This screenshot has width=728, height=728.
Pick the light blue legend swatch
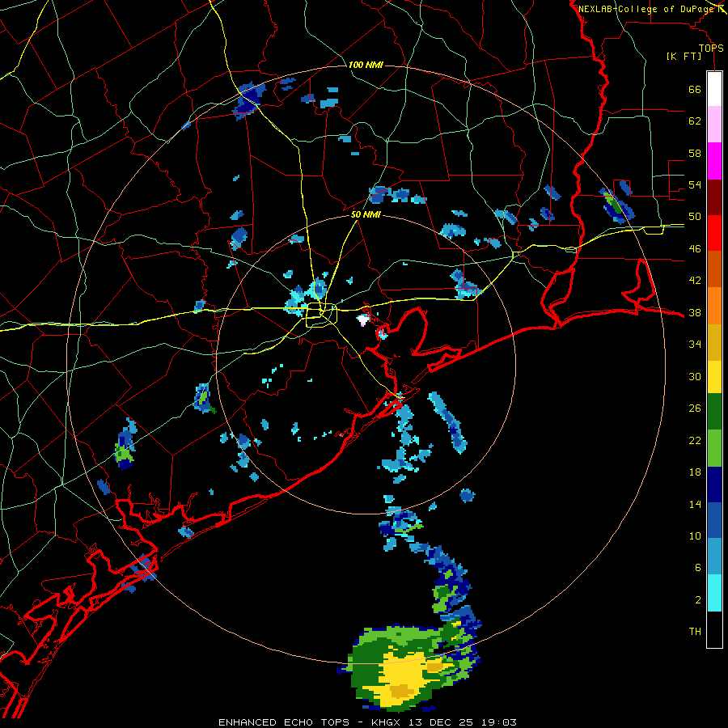714,557
